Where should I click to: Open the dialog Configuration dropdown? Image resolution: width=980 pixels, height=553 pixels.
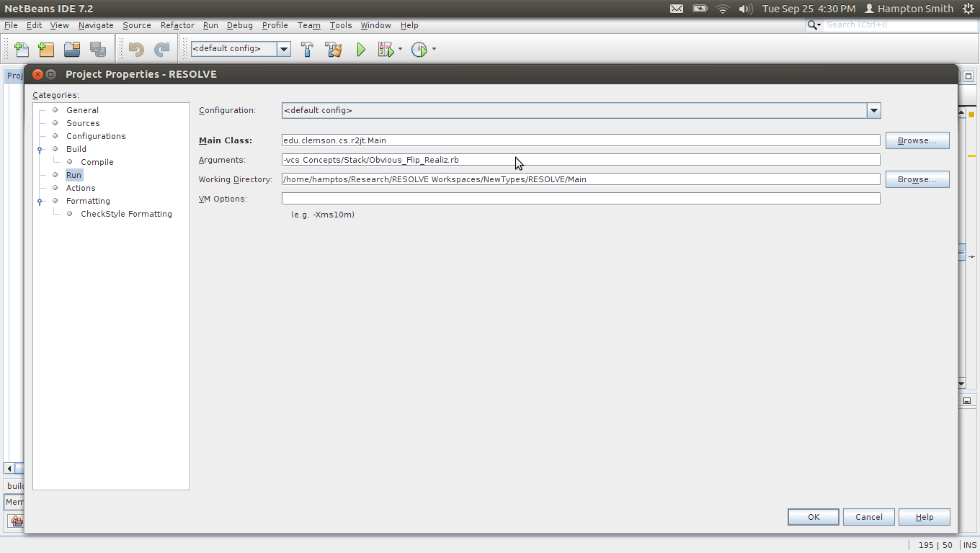[873, 111]
